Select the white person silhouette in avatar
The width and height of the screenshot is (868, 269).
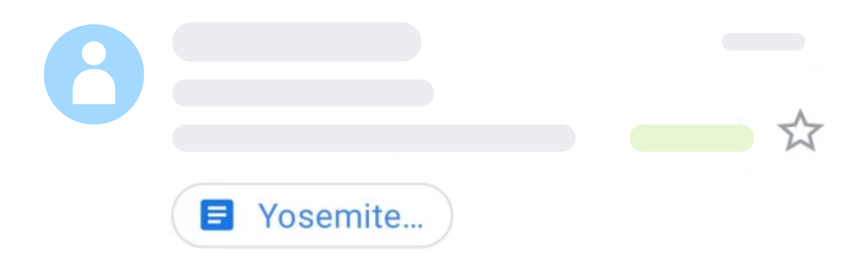pyautogui.click(x=94, y=75)
